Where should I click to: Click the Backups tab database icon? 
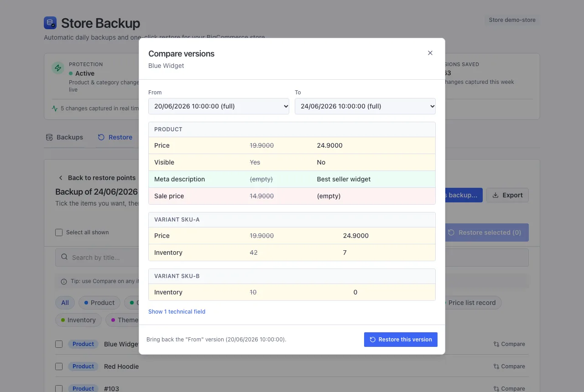tap(49, 137)
